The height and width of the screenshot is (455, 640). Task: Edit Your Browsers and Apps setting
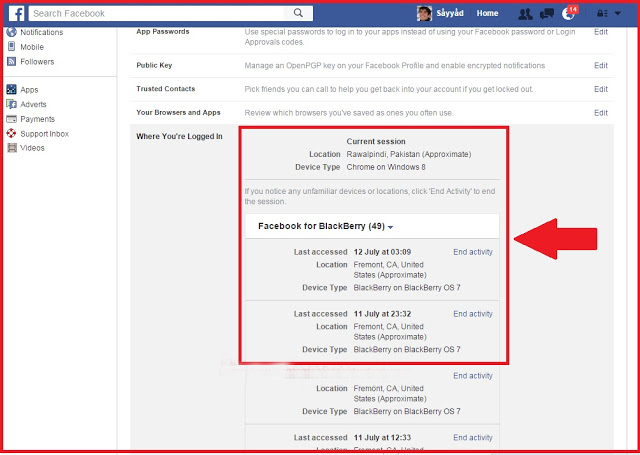tap(601, 113)
